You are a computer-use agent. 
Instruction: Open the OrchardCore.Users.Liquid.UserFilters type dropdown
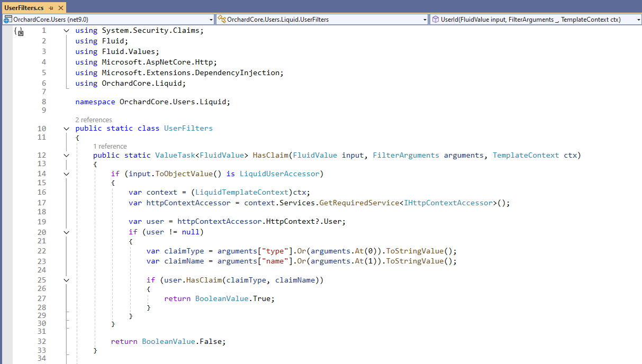(322, 20)
